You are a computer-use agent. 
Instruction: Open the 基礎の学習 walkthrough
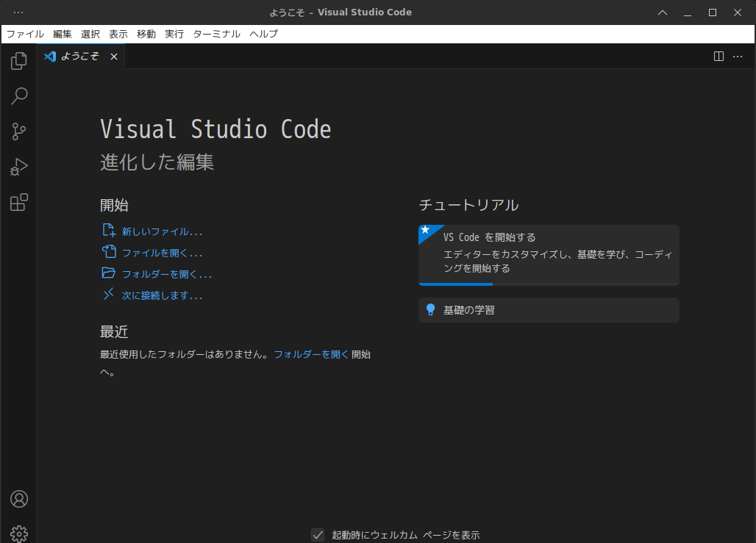point(549,310)
